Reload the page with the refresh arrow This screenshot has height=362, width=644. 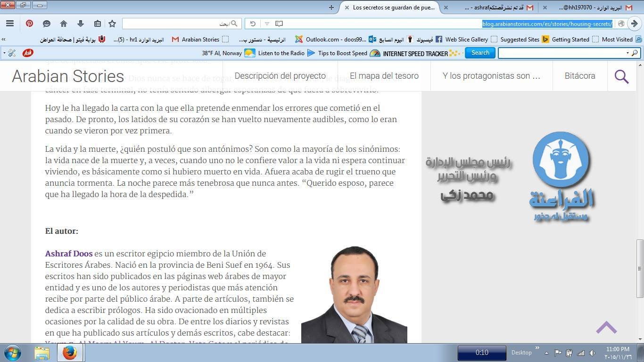pos(253,24)
